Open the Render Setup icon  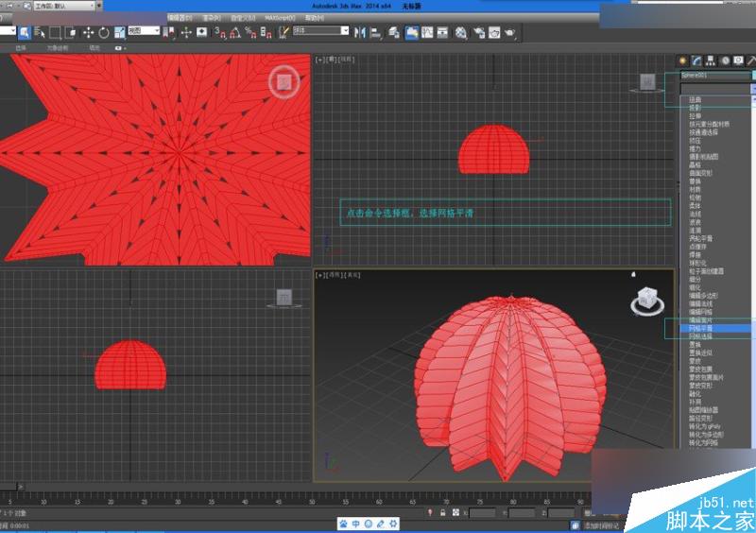click(479, 33)
